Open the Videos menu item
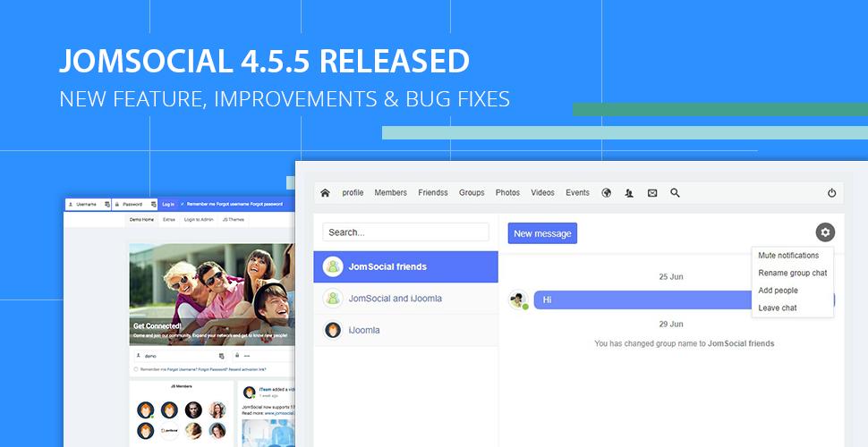The image size is (868, 447). point(542,192)
